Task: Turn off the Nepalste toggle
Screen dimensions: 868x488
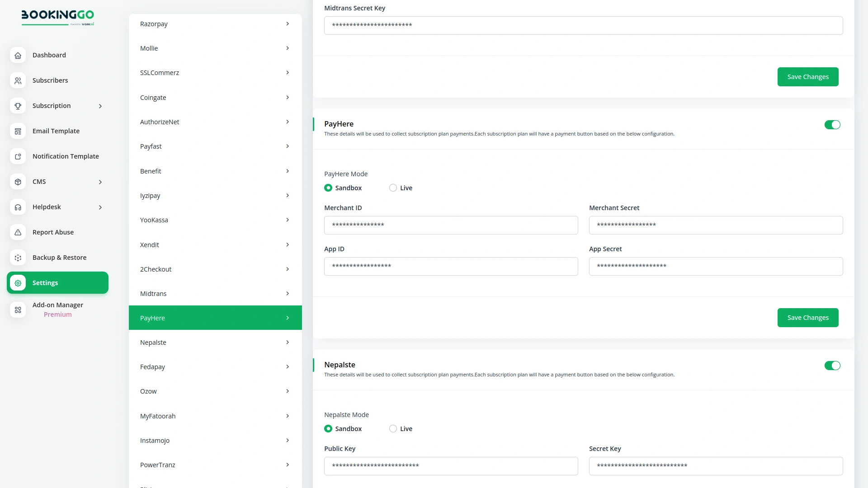Action: [x=832, y=366]
